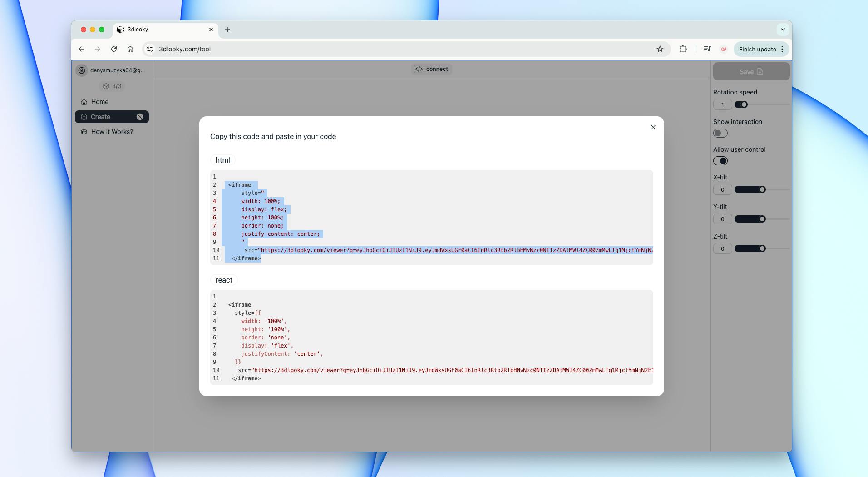Close the embed code dialog
This screenshot has height=477, width=868.
point(653,127)
